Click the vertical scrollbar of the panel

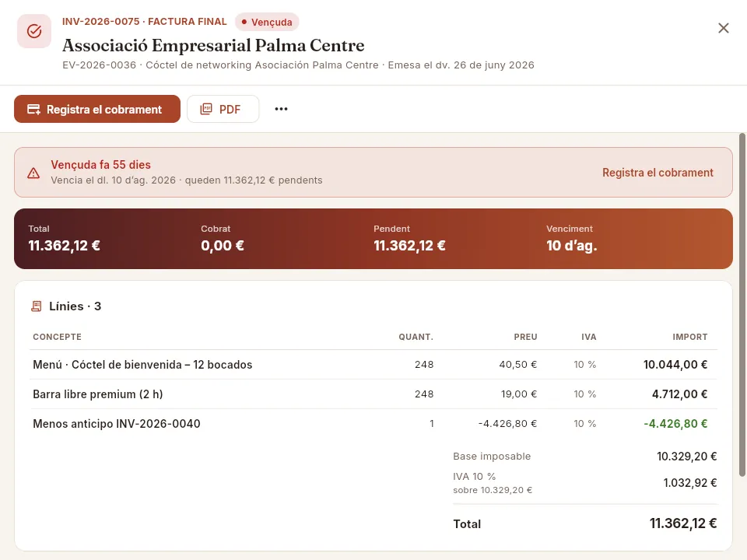742,305
